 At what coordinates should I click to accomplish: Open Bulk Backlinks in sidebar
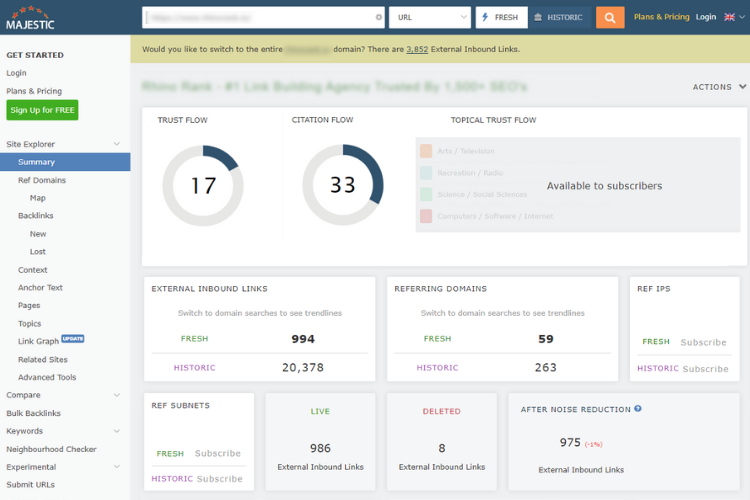coord(33,413)
